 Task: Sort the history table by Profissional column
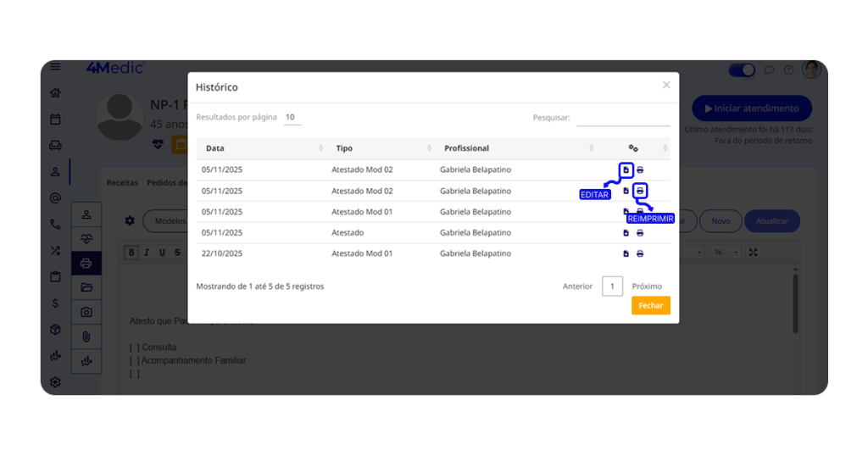pos(517,148)
